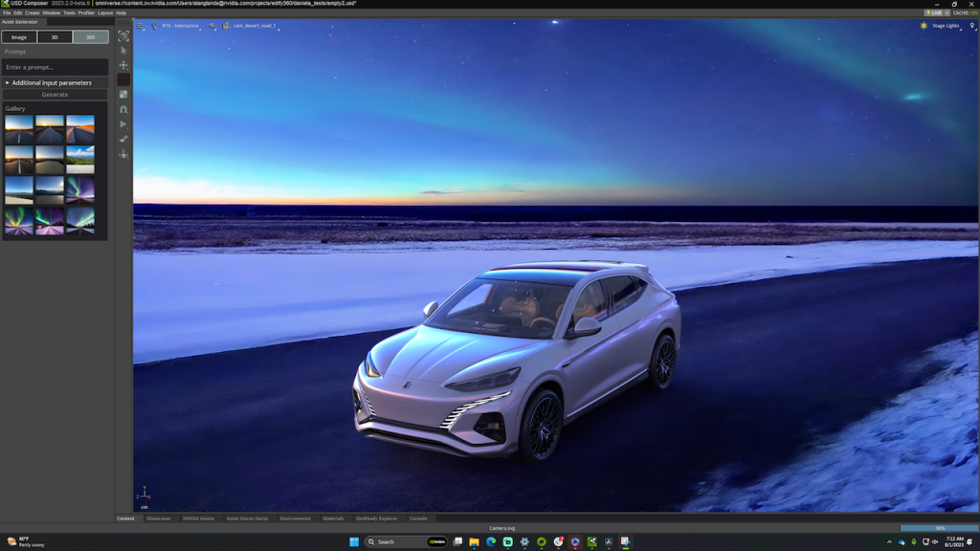Select the arrow selection tool

pyautogui.click(x=123, y=50)
